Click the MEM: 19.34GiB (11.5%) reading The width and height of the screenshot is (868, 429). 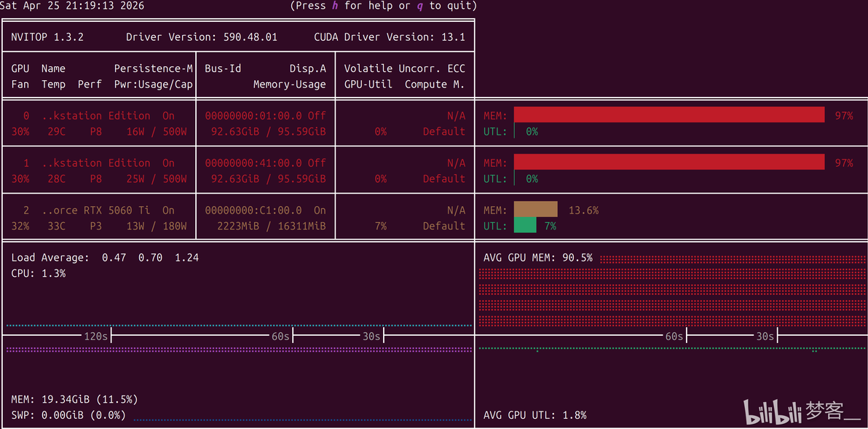75,399
